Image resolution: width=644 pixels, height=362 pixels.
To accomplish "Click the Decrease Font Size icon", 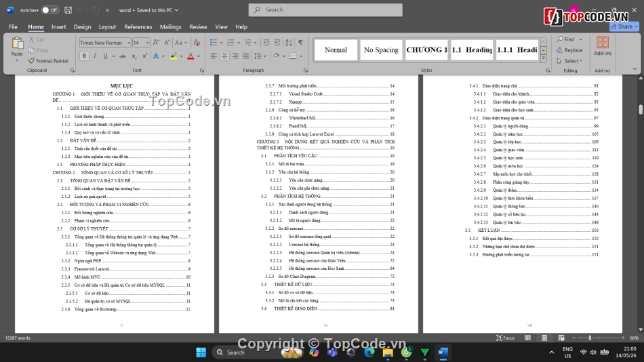I will 167,42.
